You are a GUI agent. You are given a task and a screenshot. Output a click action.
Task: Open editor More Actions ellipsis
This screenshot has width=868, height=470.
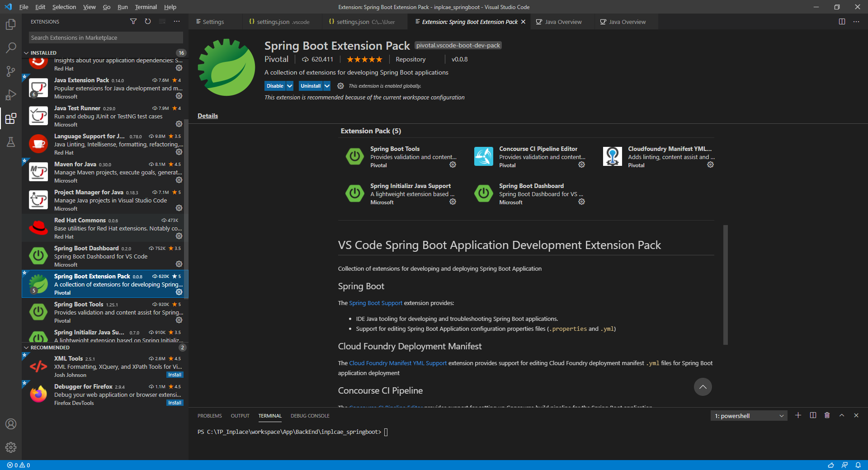pyautogui.click(x=856, y=22)
